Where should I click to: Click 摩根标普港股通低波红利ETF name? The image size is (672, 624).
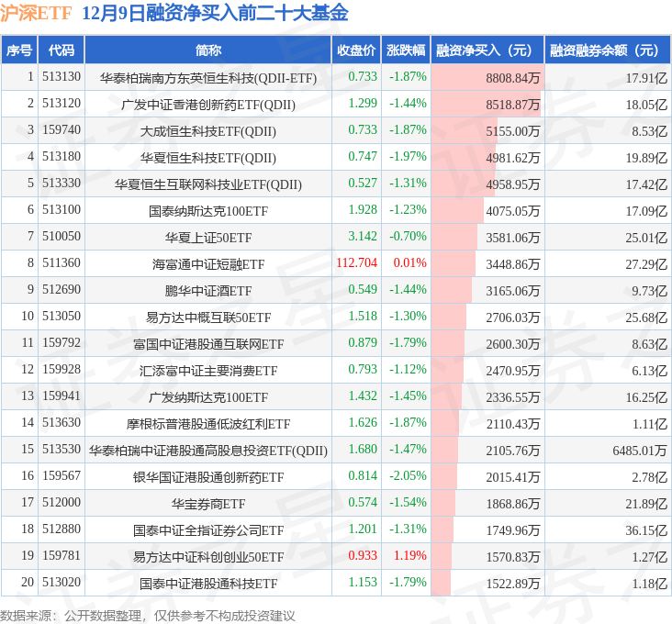pos(208,424)
